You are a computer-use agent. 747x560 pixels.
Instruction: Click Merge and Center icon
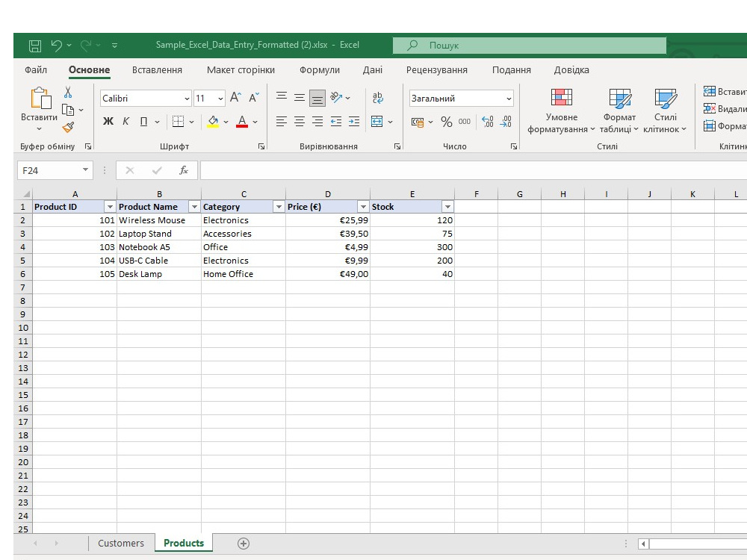[x=376, y=122]
